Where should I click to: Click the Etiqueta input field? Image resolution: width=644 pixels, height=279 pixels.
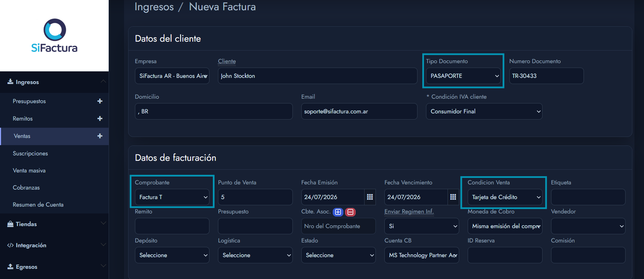pos(588,197)
